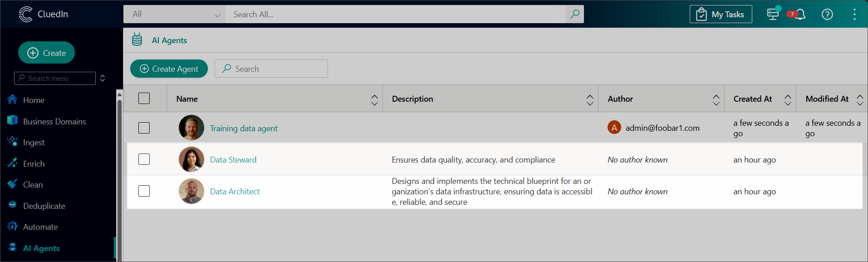
Task: Click the sidebar vertical scrollbar
Action: (119, 173)
